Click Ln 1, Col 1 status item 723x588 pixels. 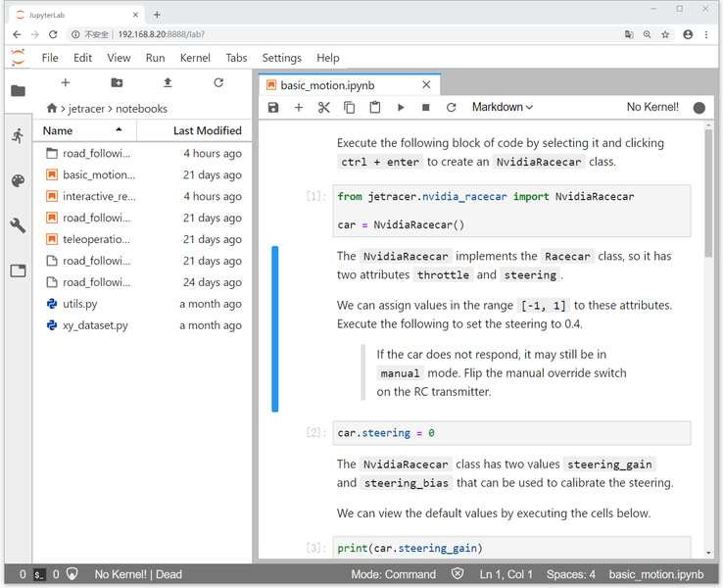tap(506, 574)
